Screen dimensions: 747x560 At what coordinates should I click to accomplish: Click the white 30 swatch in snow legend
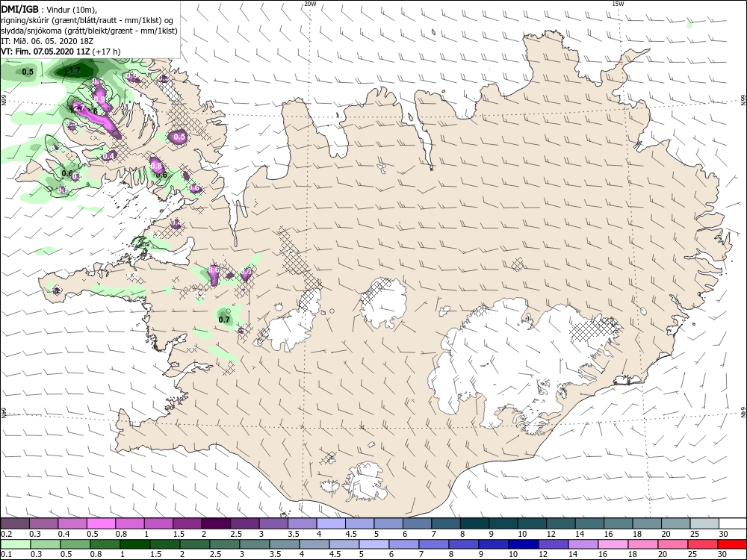click(733, 523)
